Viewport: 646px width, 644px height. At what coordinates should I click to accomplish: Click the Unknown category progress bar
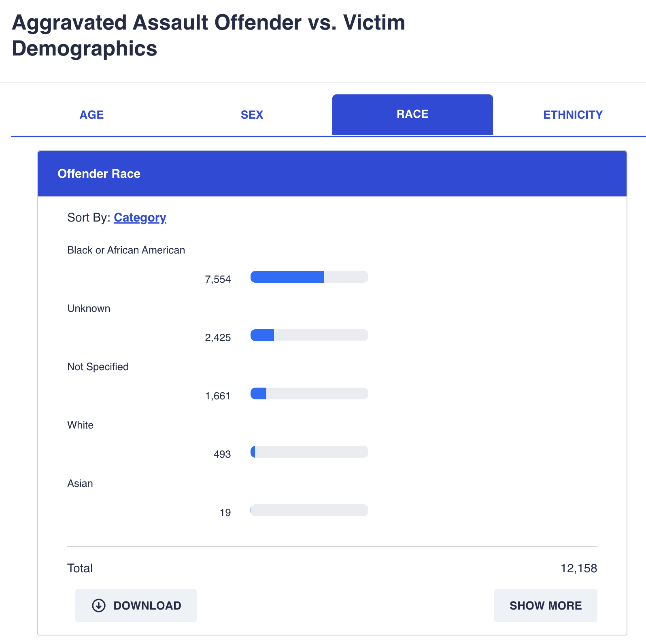pos(309,335)
